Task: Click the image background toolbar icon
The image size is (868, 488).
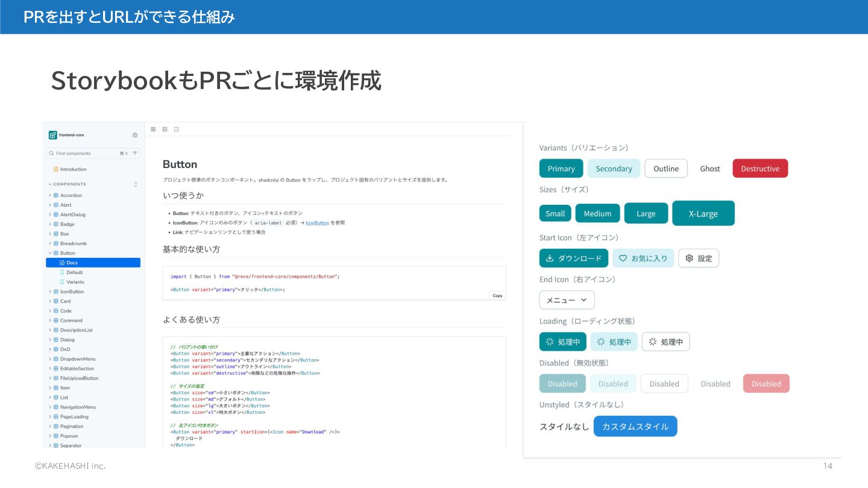Action: point(165,129)
